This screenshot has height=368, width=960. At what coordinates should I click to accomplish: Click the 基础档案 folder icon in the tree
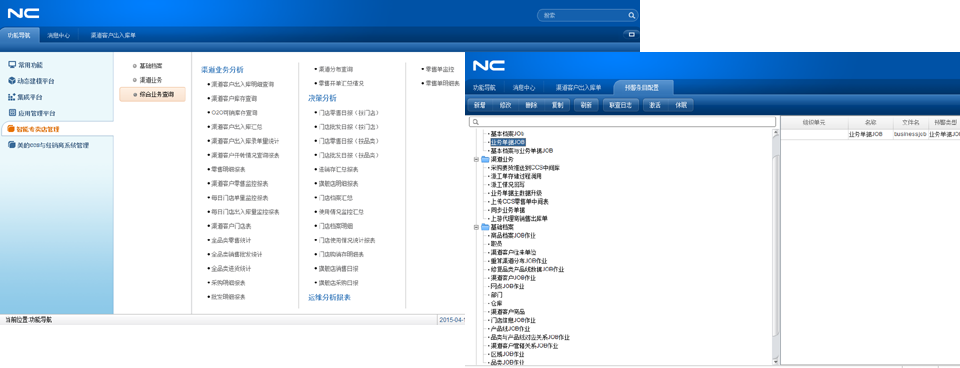click(x=485, y=227)
